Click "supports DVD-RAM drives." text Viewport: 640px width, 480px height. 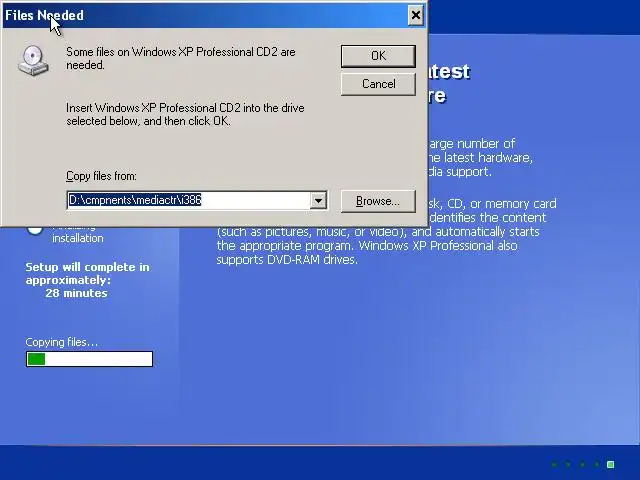287,260
